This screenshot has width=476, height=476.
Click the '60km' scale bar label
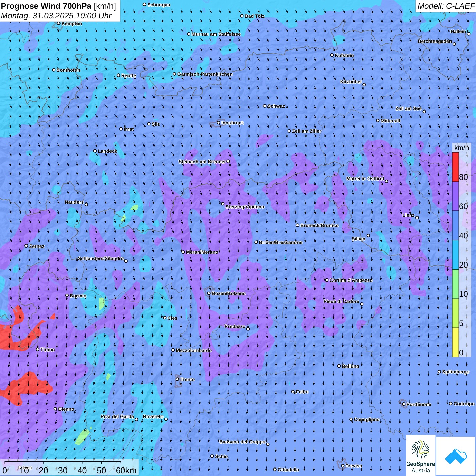coord(126,470)
